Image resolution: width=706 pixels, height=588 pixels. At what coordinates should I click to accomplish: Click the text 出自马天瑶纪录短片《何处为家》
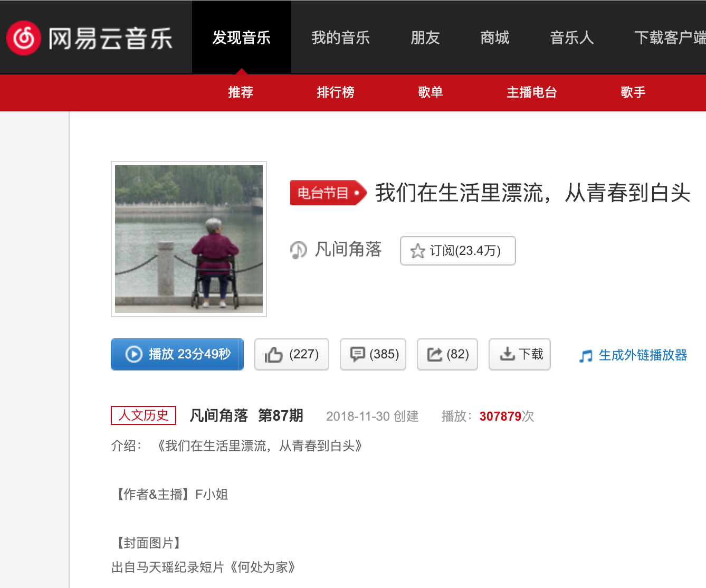click(x=204, y=567)
